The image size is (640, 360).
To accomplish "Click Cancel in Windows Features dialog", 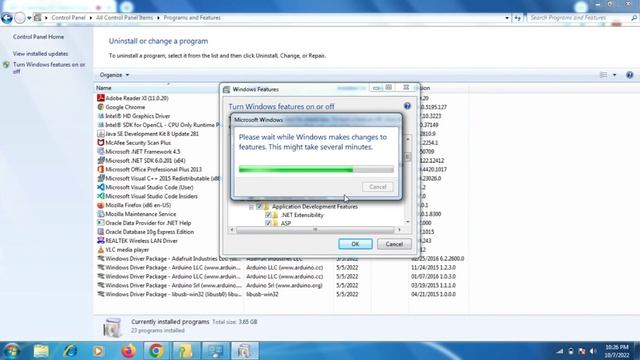I will 394,244.
